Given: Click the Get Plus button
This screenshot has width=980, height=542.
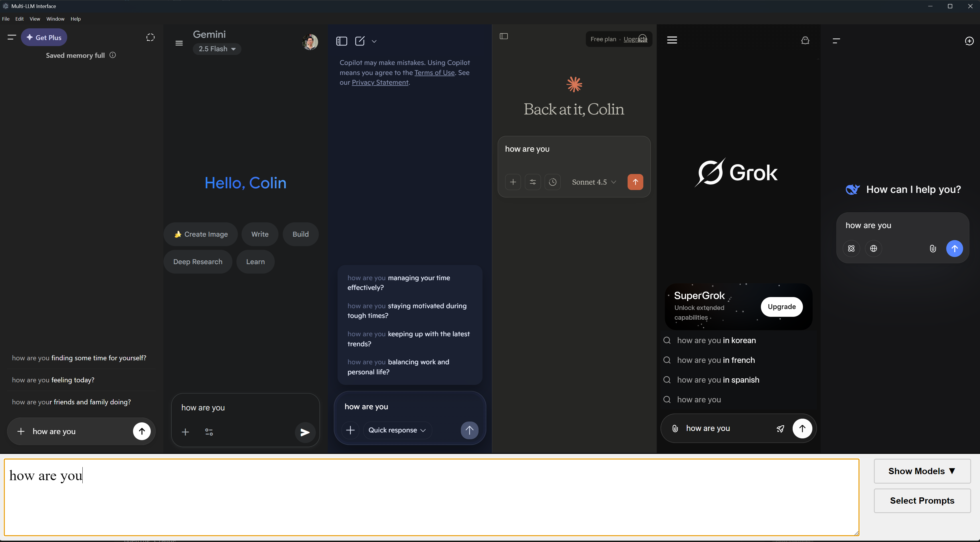Looking at the screenshot, I should tap(44, 37).
